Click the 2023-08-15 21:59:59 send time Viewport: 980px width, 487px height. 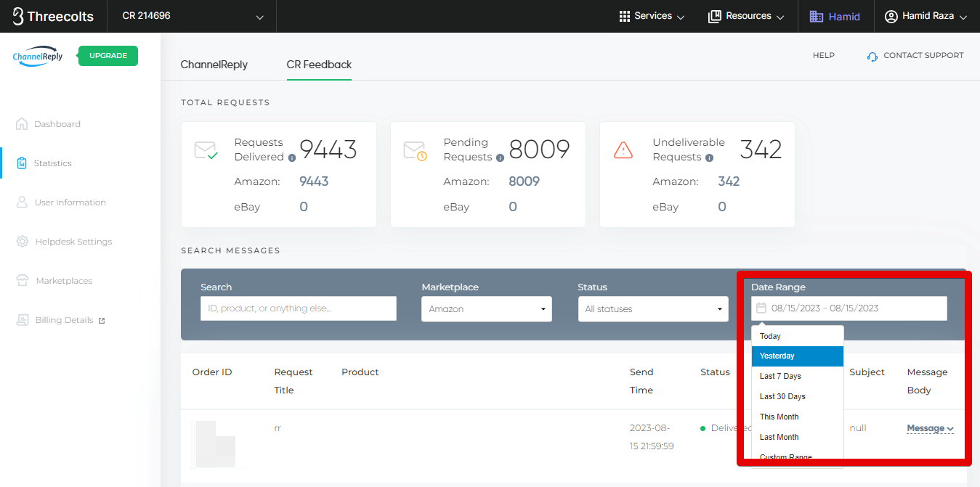coord(652,437)
